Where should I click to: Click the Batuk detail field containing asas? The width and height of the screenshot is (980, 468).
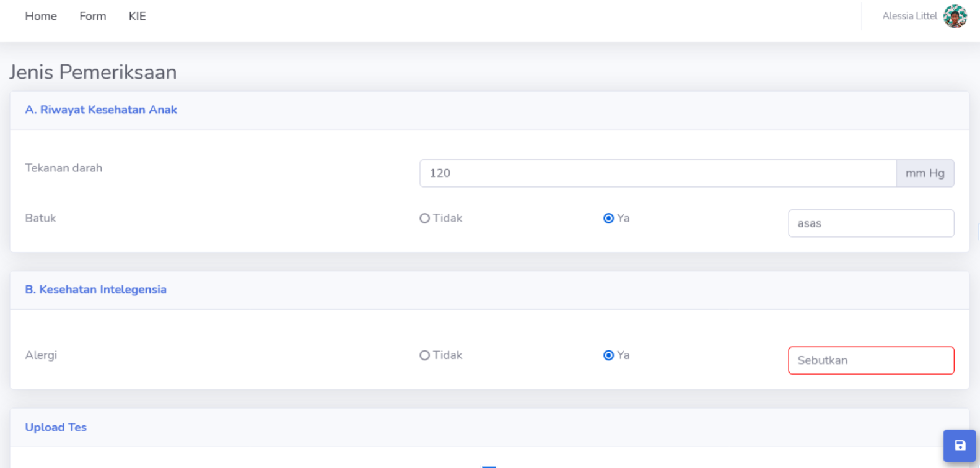tap(871, 223)
